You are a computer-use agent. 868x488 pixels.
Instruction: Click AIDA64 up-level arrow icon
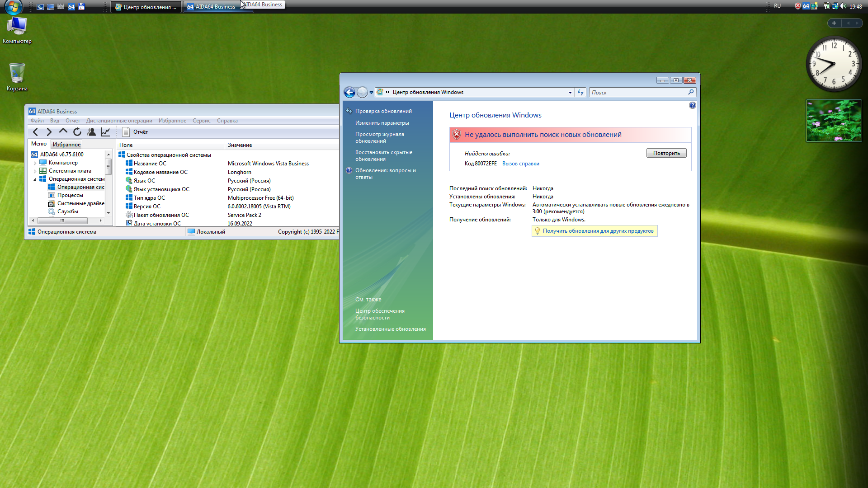tap(63, 131)
